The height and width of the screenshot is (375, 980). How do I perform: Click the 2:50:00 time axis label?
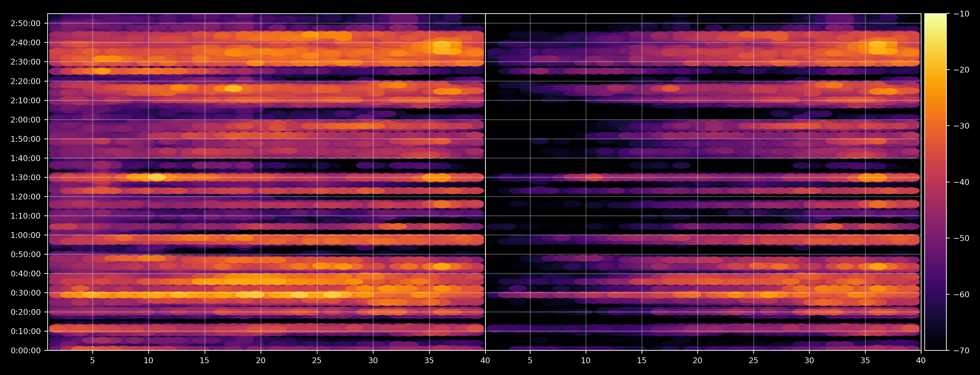(26, 23)
